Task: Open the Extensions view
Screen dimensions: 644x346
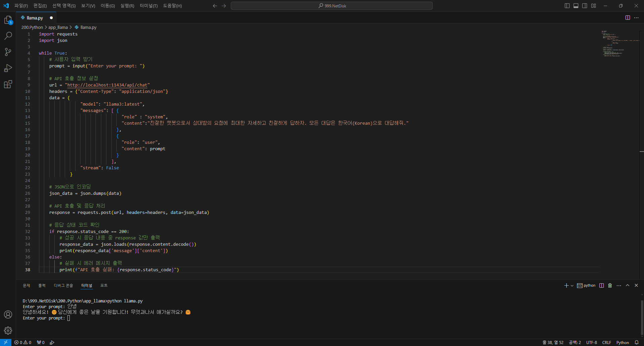Action: [8, 84]
